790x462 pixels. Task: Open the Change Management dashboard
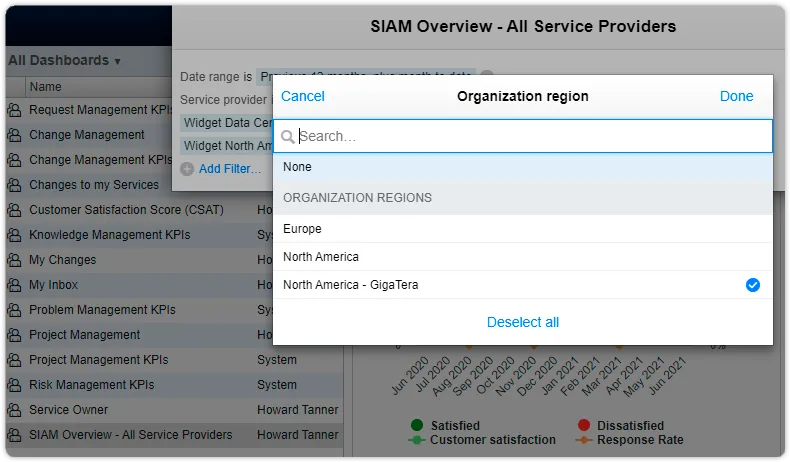coord(87,135)
